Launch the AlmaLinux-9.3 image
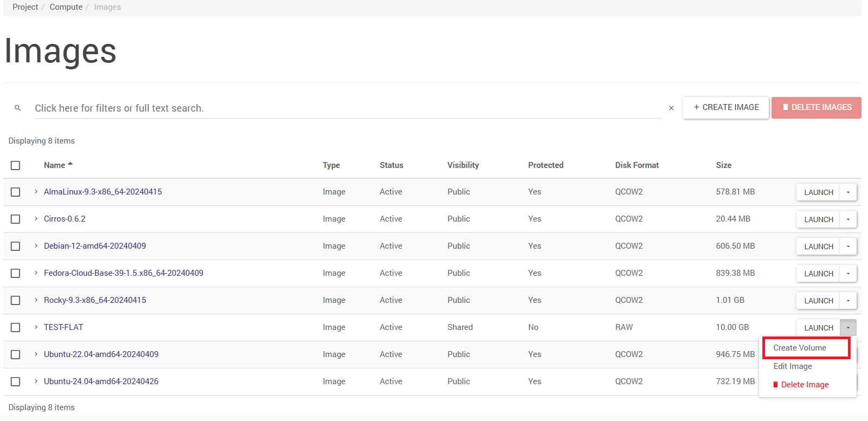This screenshot has height=421, width=868. point(818,192)
